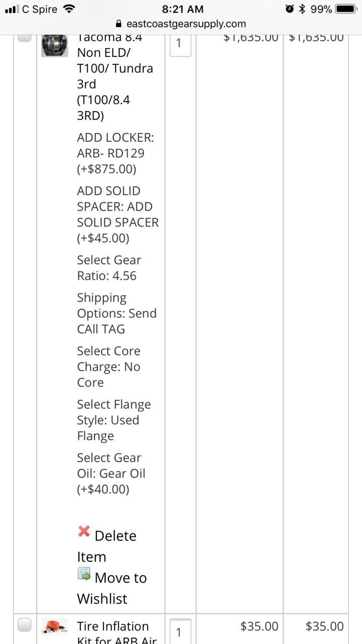Tap the eastcoastgearsupply.com address bar
Screen dimensions: 362x644
coord(181,24)
